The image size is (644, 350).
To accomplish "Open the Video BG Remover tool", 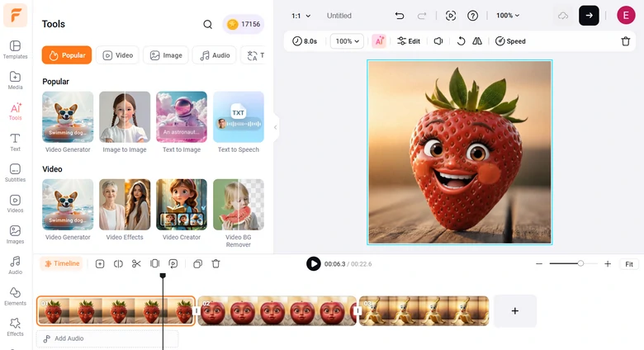I will [239, 213].
